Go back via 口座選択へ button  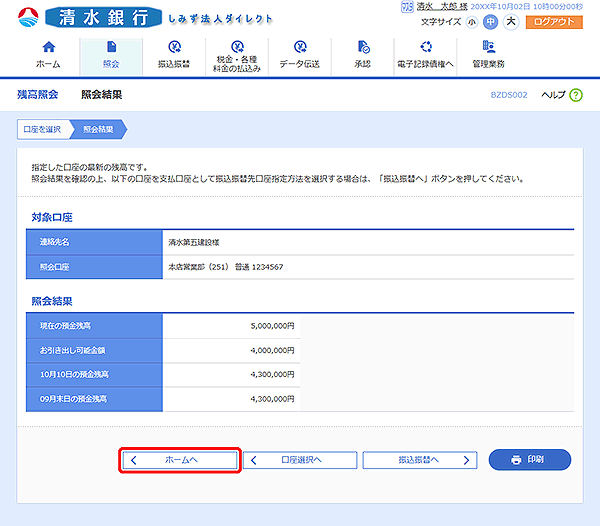(x=300, y=459)
